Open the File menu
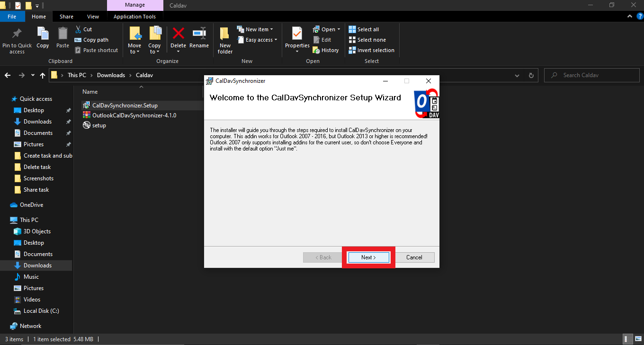The image size is (644, 345). tap(12, 17)
